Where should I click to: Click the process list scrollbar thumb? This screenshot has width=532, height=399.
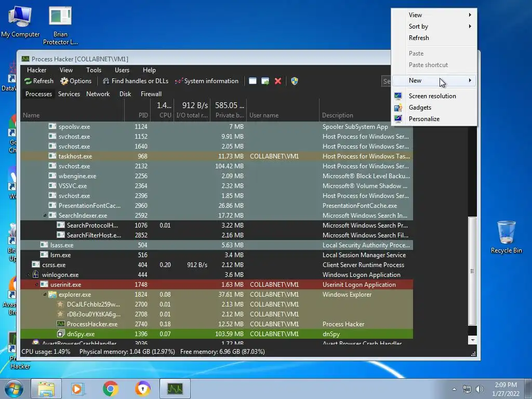[472, 271]
